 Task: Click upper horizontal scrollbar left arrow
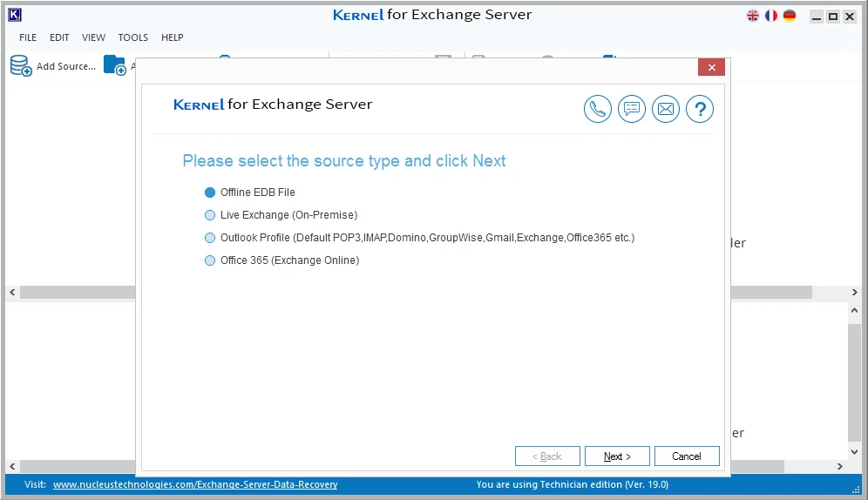tap(12, 292)
